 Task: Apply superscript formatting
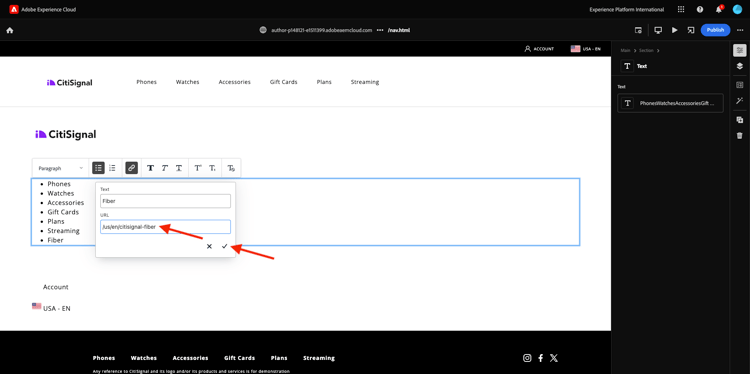[x=198, y=168]
